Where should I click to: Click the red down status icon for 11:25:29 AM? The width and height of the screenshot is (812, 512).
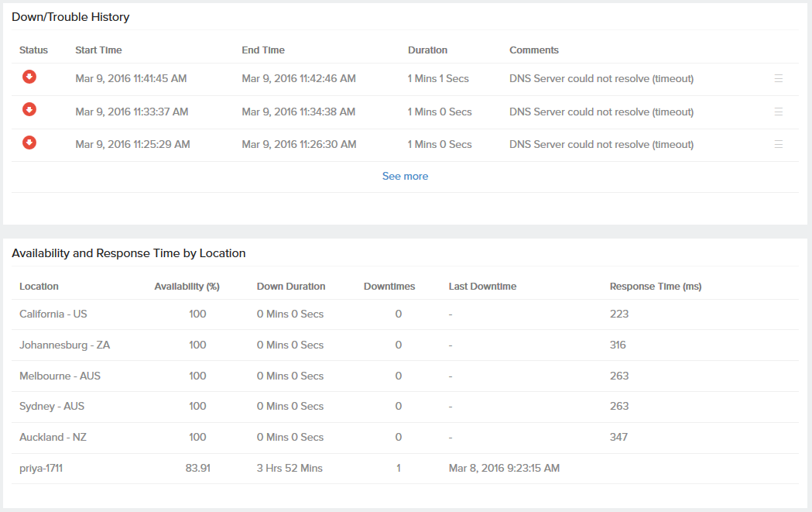pos(29,143)
